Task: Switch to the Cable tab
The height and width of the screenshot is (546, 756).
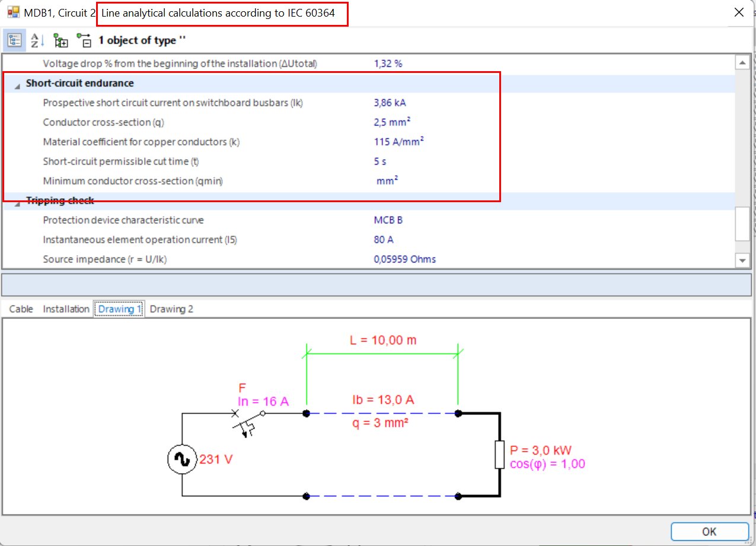Action: point(21,308)
